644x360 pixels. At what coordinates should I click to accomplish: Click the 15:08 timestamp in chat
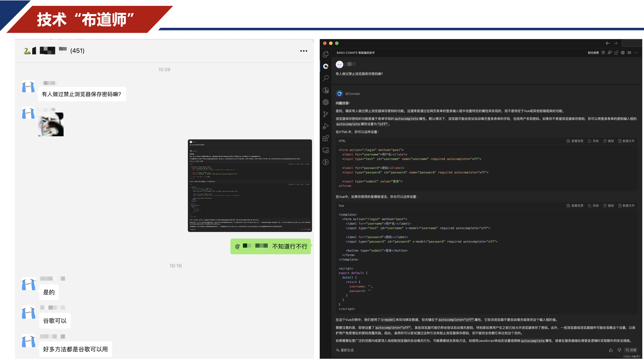[164, 70]
